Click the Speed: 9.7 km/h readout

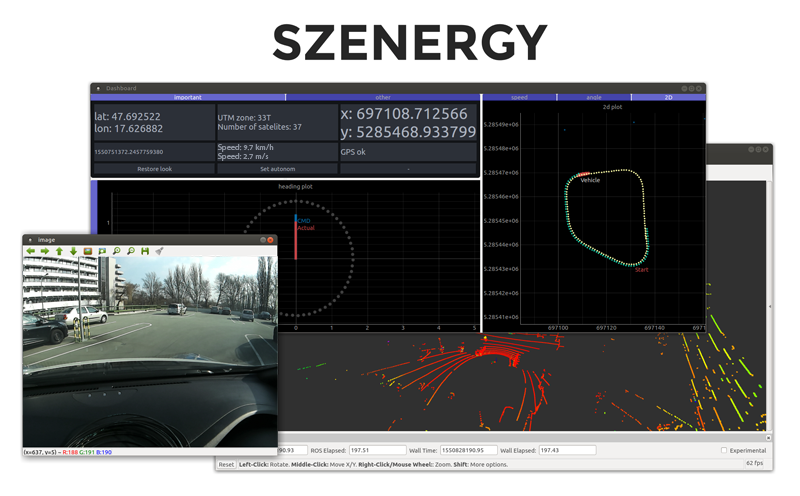pos(245,147)
